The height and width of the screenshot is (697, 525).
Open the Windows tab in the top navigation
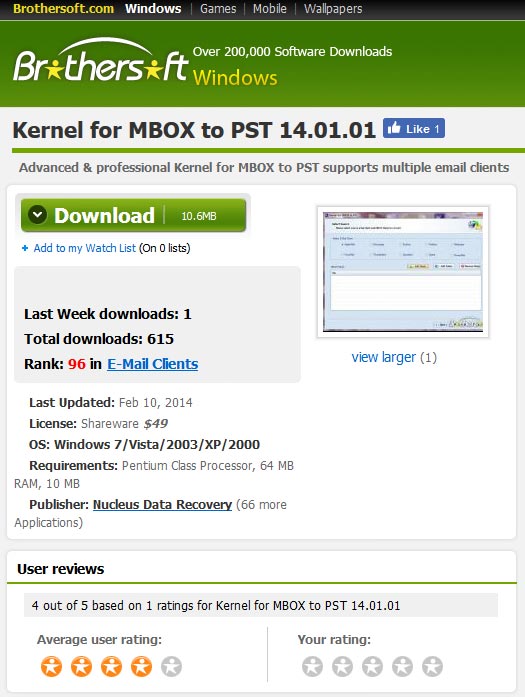[153, 8]
